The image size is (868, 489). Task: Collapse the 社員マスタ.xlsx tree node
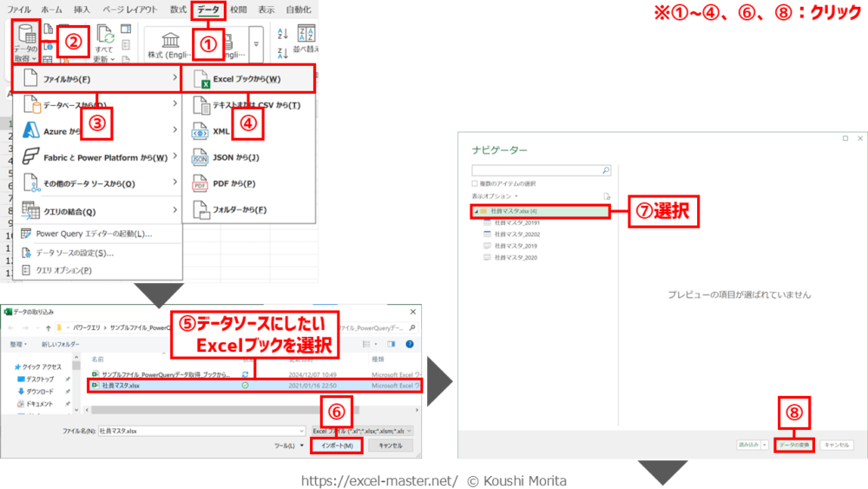click(475, 211)
